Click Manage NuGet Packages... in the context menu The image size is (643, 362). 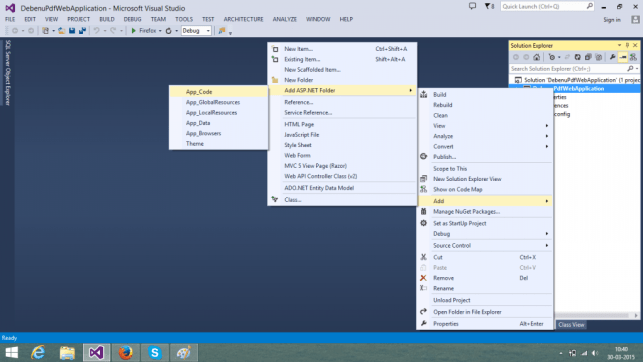486,212
